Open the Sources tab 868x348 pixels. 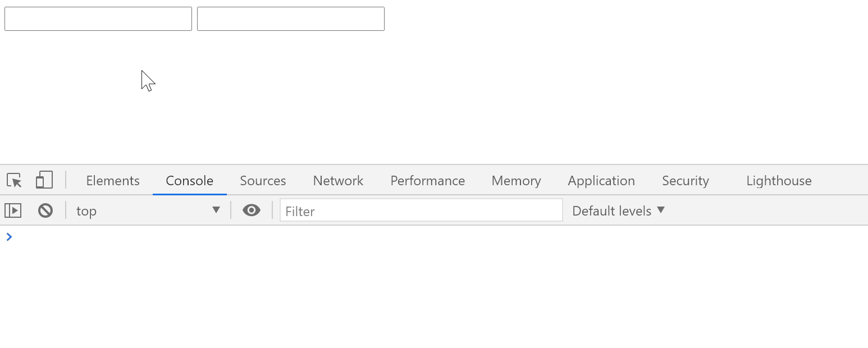pyautogui.click(x=263, y=181)
